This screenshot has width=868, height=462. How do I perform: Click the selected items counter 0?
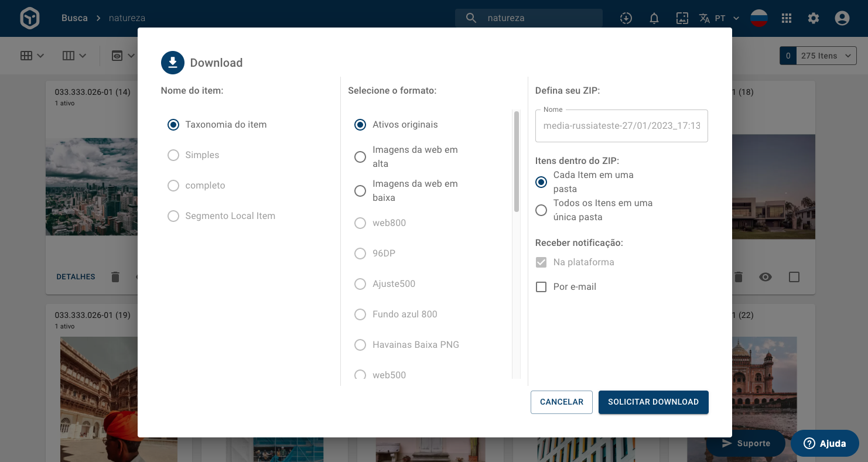788,56
